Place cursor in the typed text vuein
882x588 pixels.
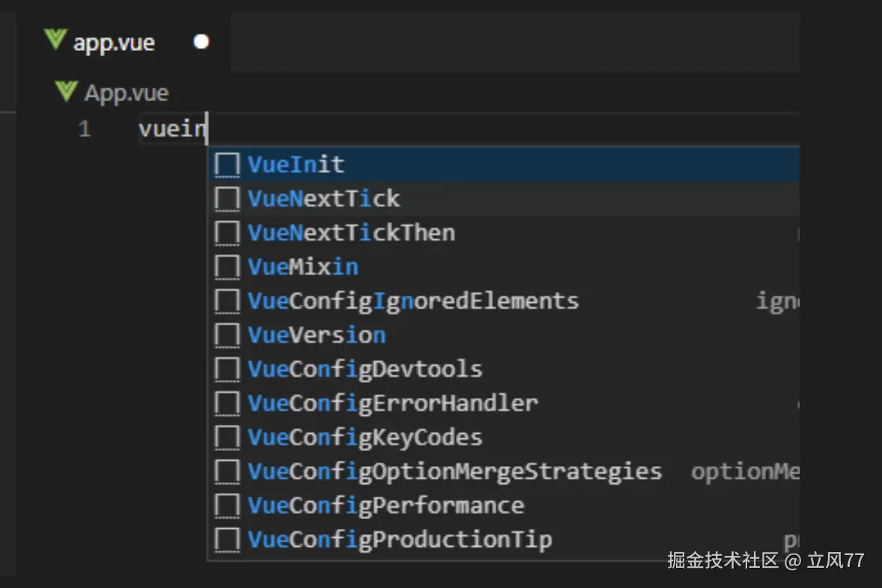tap(172, 129)
